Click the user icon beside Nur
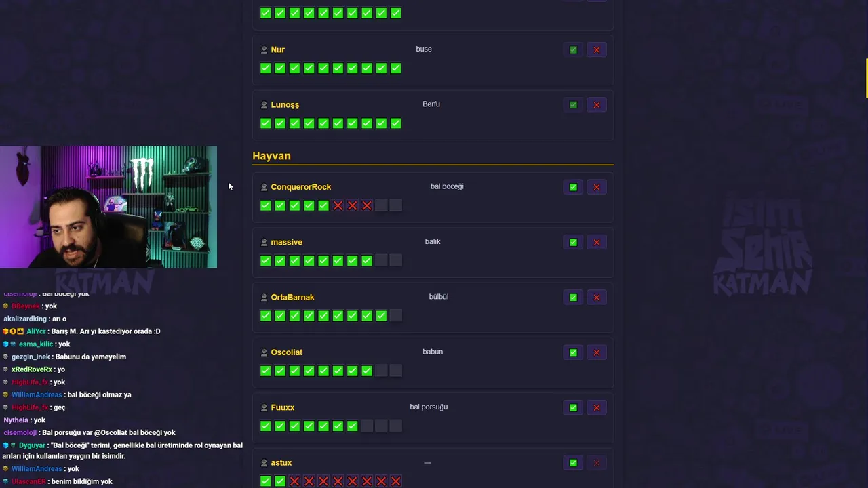This screenshot has height=488, width=868. tap(264, 49)
